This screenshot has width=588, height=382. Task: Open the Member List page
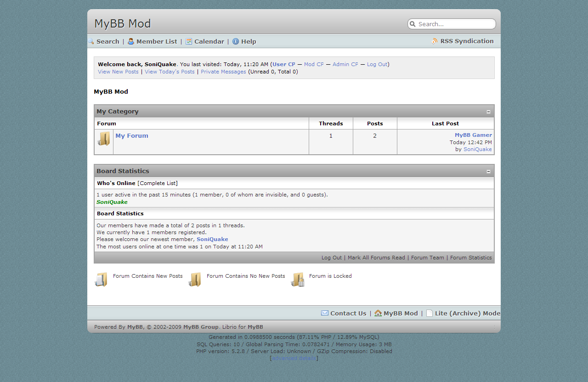(x=157, y=41)
